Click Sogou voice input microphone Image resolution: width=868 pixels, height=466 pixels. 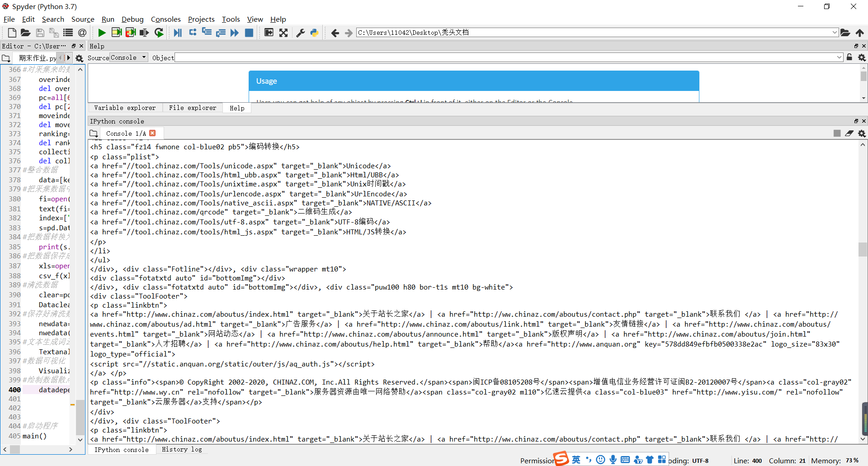[613, 460]
